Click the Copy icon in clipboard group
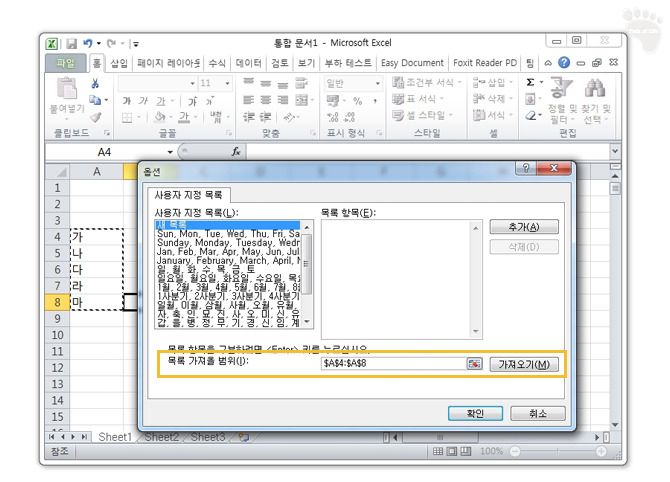 [95, 100]
